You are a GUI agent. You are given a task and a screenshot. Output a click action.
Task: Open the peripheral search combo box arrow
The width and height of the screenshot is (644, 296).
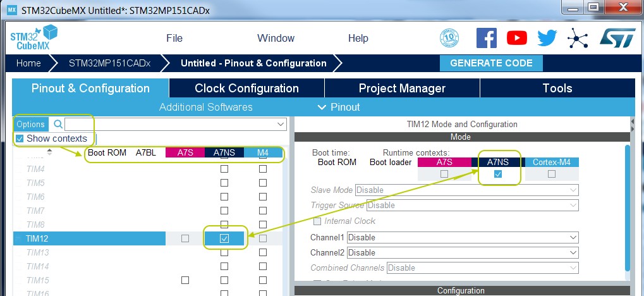pos(281,124)
